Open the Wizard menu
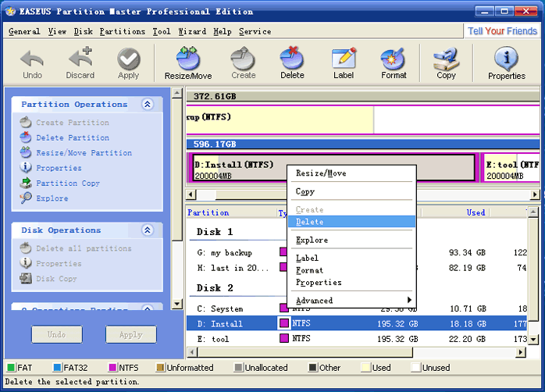The height and width of the screenshot is (392, 545). pos(192,31)
